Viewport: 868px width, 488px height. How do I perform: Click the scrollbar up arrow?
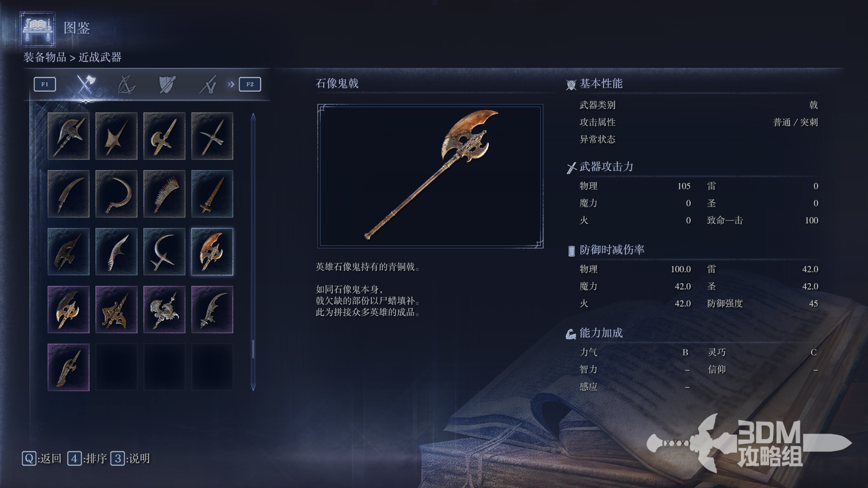coord(253,117)
